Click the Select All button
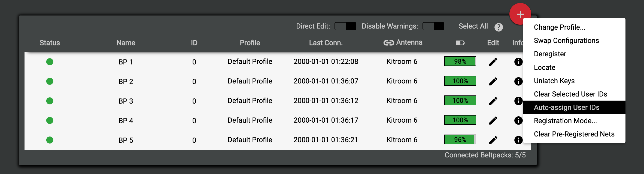The height and width of the screenshot is (174, 644). point(473,26)
